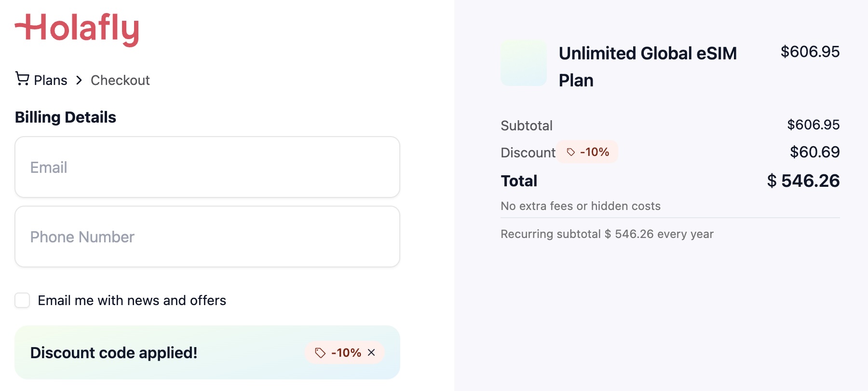Navigate to Plans in the breadcrumb
The width and height of the screenshot is (868, 391).
pyautogui.click(x=51, y=80)
